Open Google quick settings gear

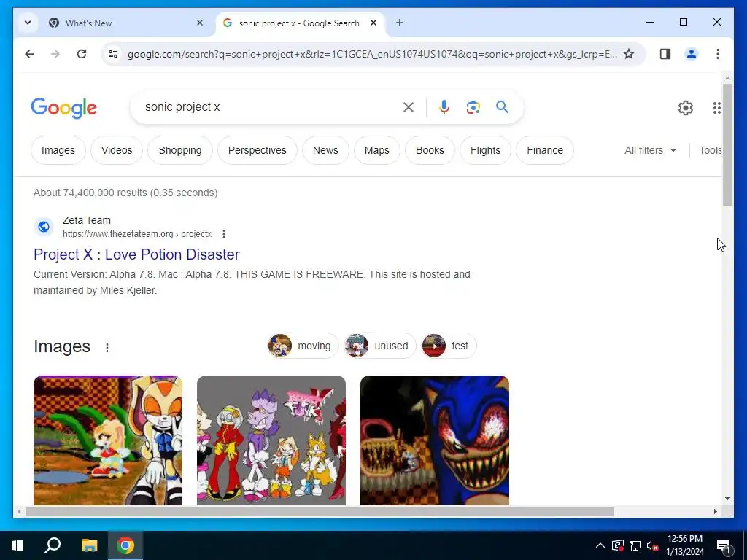tap(686, 108)
